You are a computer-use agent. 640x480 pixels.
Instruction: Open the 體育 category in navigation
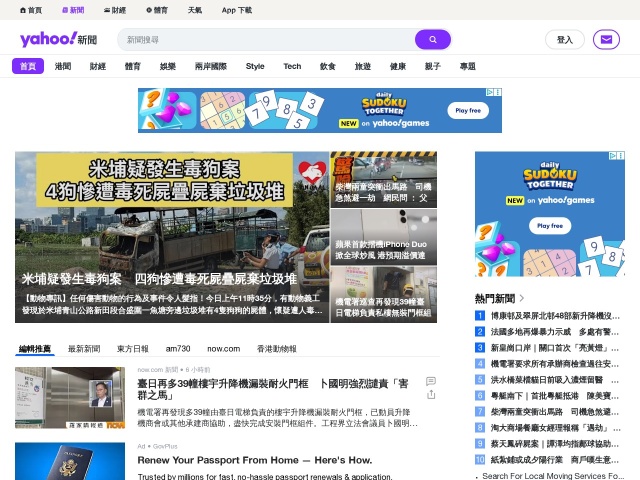pyautogui.click(x=133, y=66)
